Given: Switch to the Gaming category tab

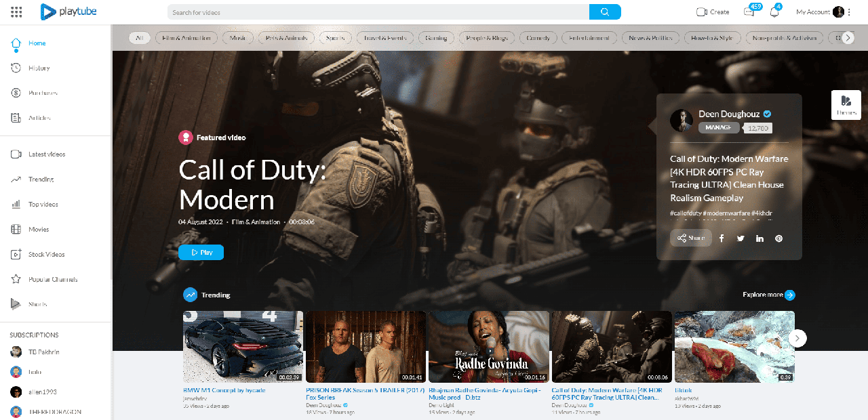Looking at the screenshot, I should coord(436,38).
